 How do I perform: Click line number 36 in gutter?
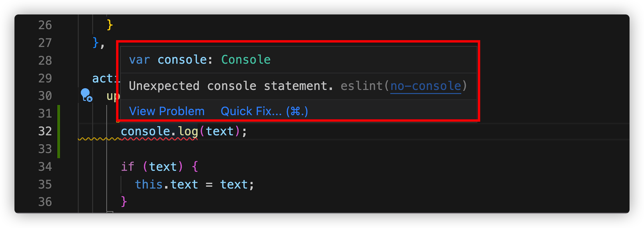(x=45, y=202)
